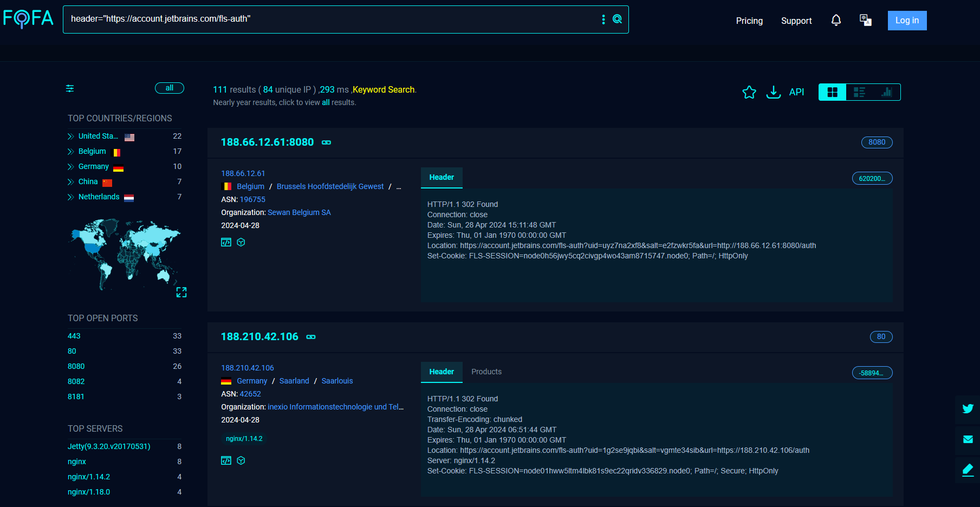Filter by nginx/1.18.0 server
The width and height of the screenshot is (980, 507).
(x=89, y=492)
